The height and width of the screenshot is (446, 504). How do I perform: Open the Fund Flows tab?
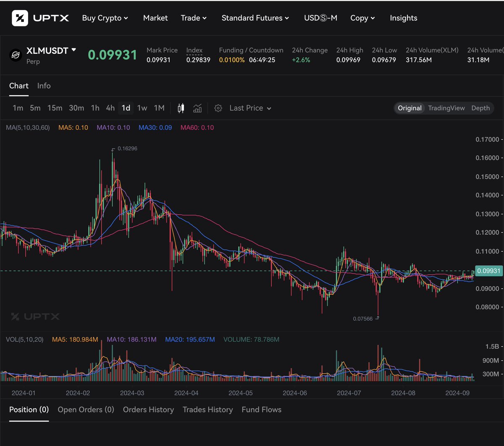(261, 409)
